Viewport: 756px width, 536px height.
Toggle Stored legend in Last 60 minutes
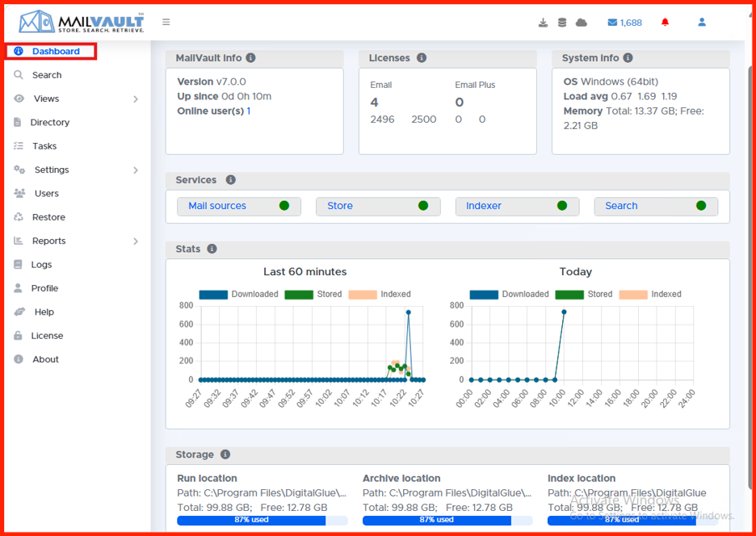click(x=313, y=294)
